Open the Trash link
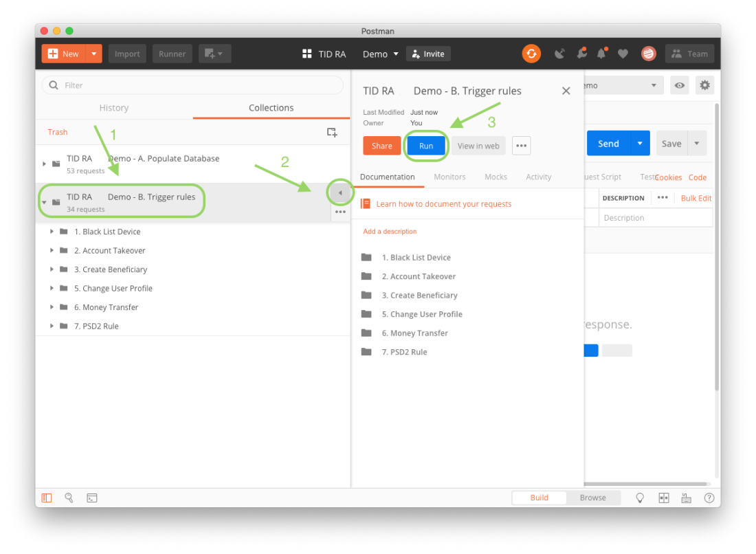Screen dimensions: 756x554 pos(57,132)
